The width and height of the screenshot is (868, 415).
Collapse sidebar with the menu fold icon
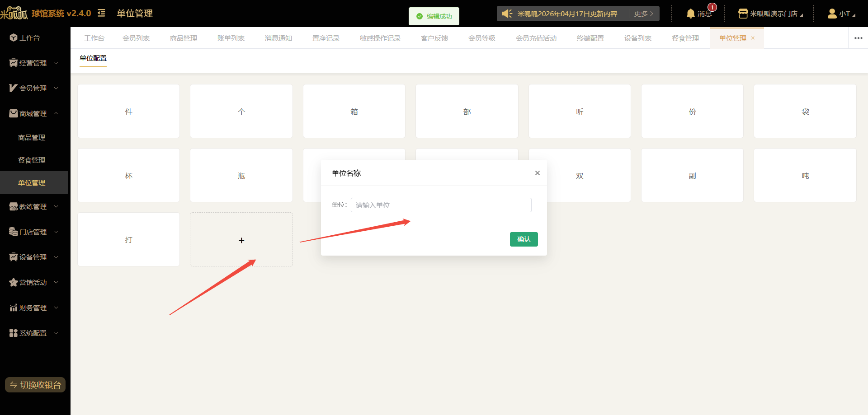[101, 13]
